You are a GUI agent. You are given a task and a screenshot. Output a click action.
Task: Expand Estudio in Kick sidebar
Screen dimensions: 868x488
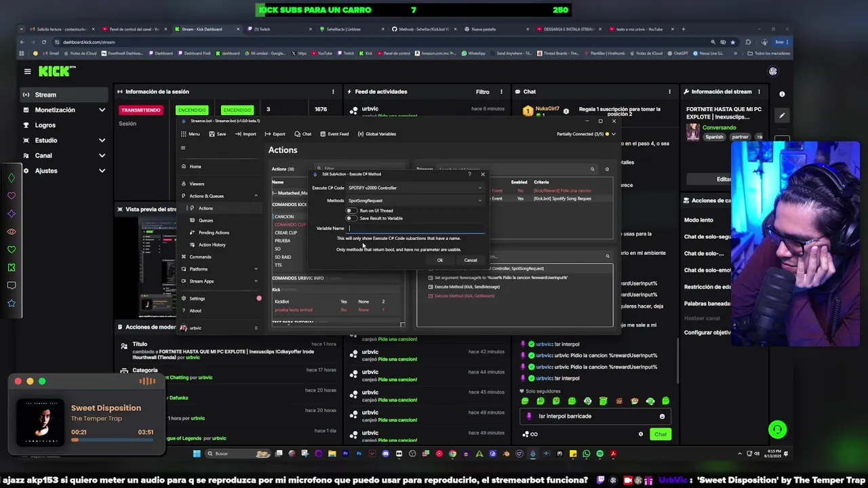(102, 140)
